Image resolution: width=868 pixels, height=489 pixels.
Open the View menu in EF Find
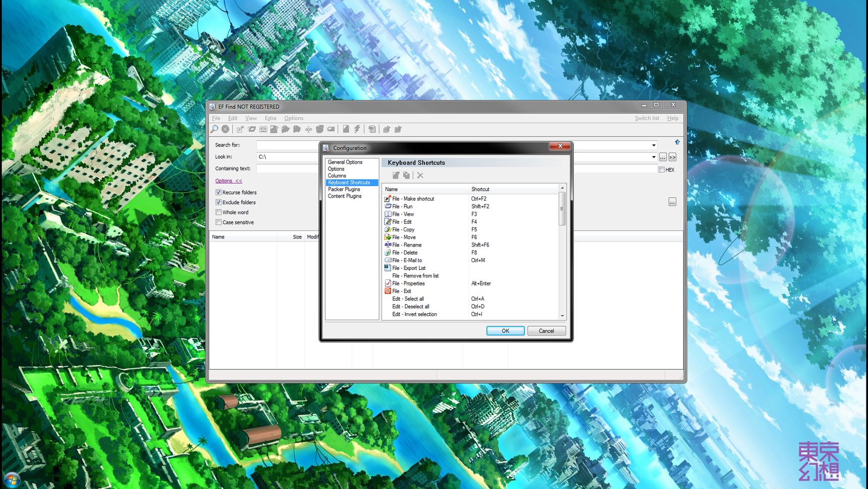pos(251,118)
